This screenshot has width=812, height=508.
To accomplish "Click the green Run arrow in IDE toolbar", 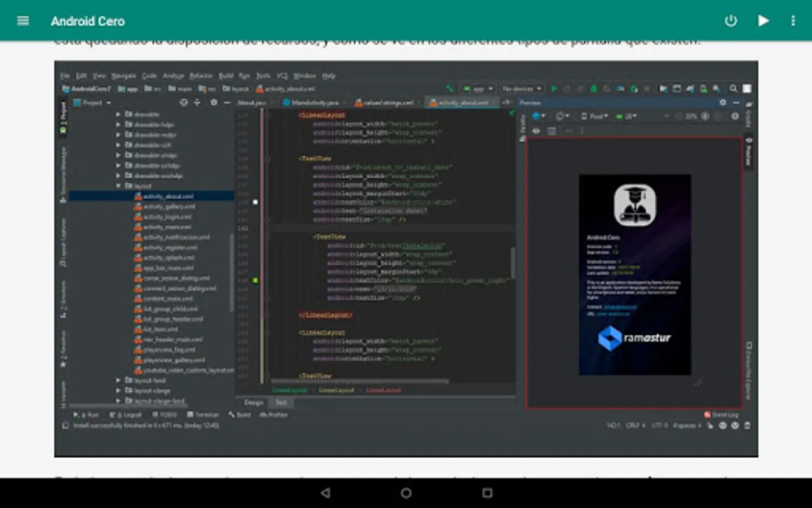I will coord(554,89).
